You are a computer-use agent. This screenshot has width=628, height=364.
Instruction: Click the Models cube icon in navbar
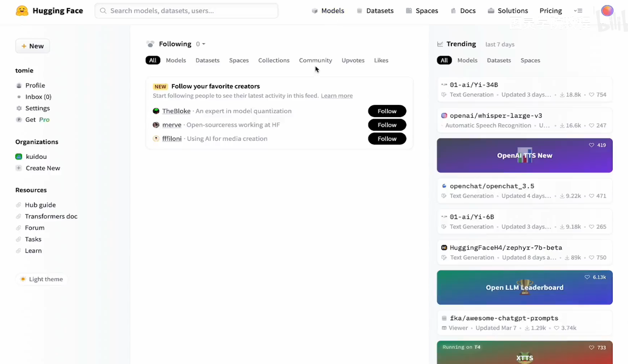(x=315, y=11)
